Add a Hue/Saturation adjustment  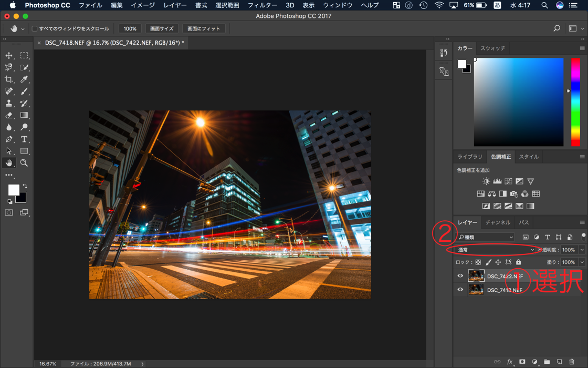[481, 194]
